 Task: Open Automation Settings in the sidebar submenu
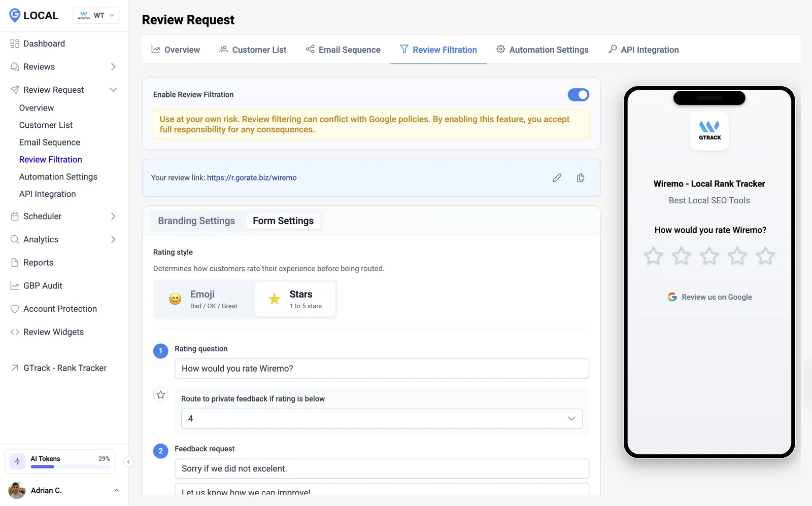[58, 177]
